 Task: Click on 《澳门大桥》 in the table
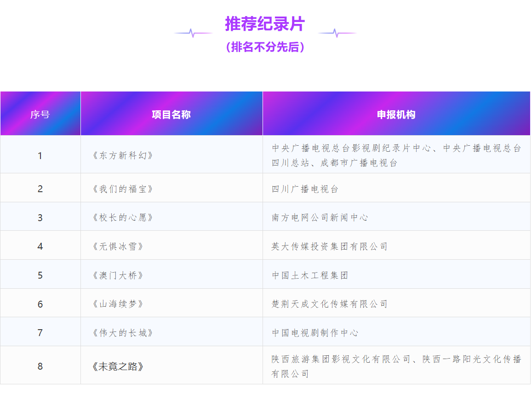[118, 275]
